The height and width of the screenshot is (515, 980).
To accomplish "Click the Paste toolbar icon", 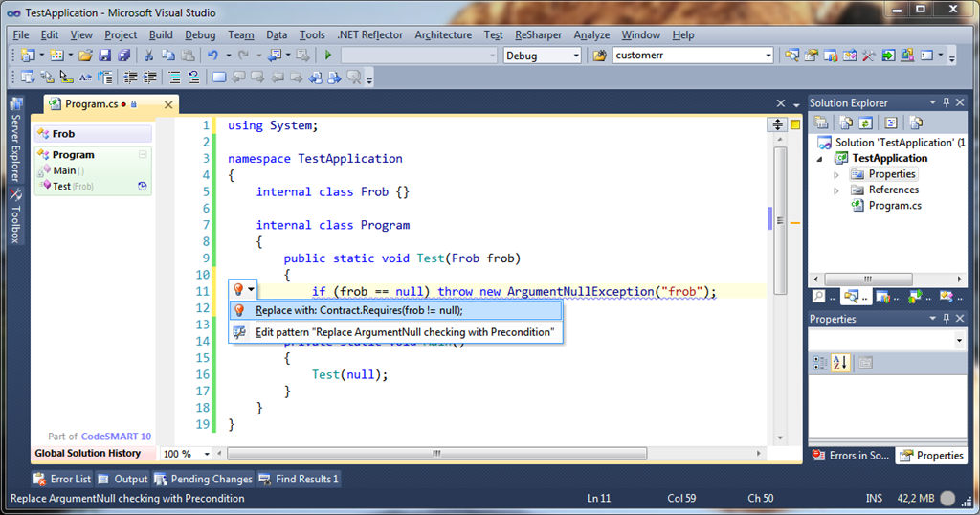I will (x=188, y=55).
